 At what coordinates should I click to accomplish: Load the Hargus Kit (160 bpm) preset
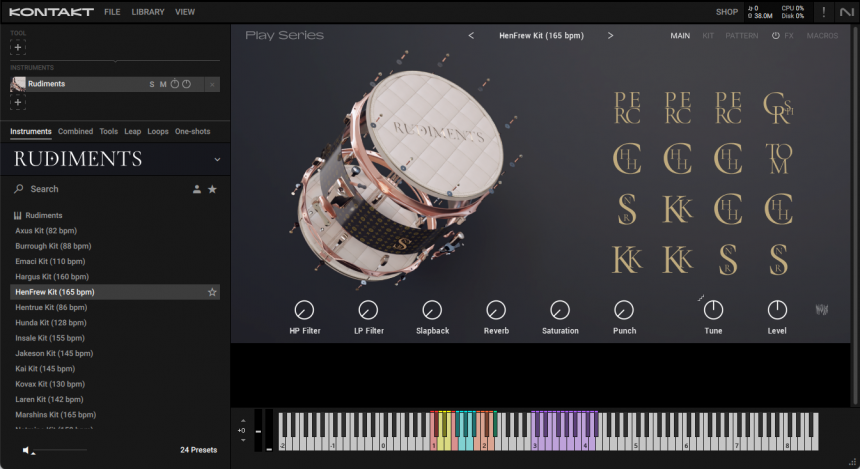tap(52, 277)
